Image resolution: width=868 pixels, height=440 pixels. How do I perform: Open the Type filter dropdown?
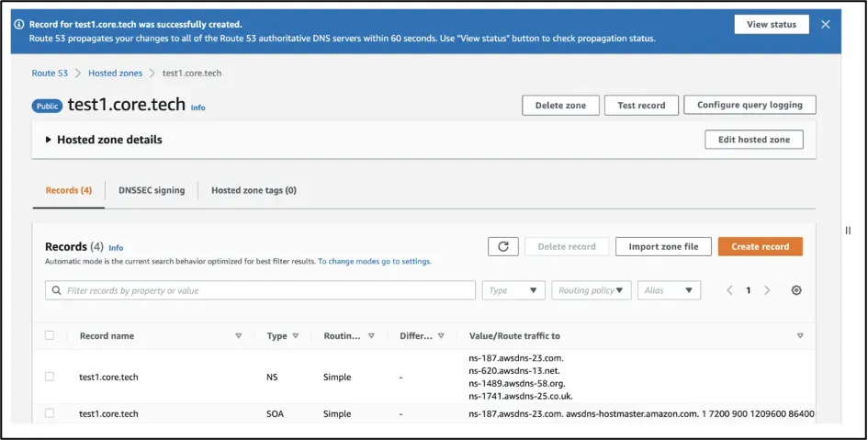coord(513,290)
